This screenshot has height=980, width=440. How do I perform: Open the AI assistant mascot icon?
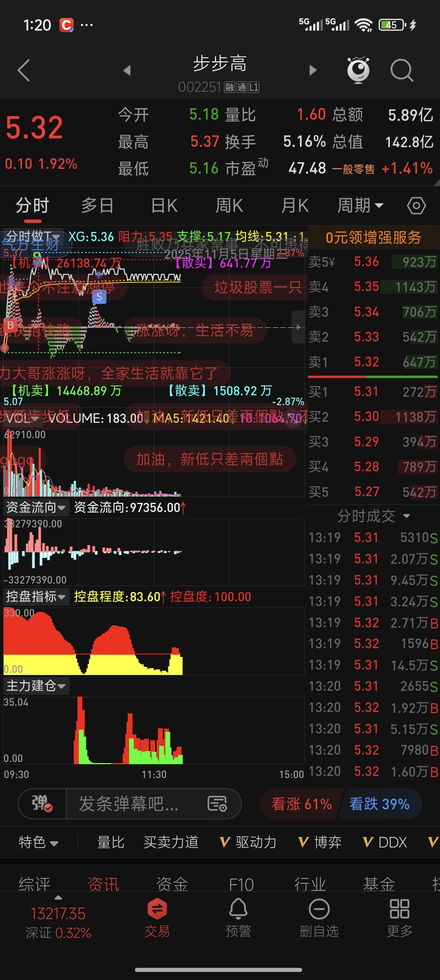(358, 70)
